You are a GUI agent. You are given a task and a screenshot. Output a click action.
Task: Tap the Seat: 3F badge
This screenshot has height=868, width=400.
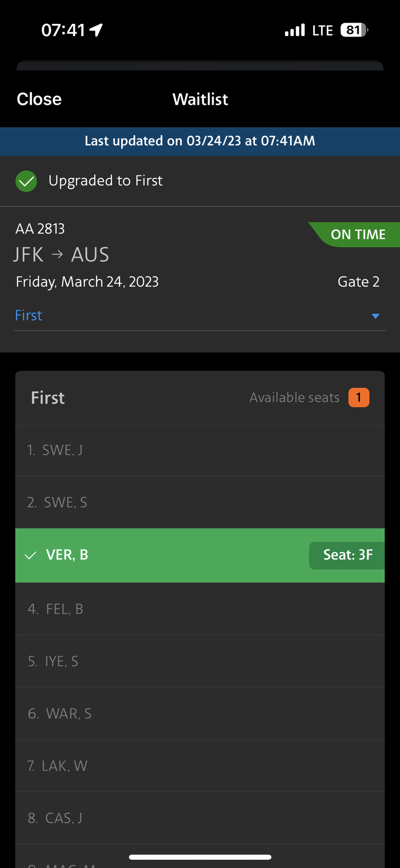347,555
